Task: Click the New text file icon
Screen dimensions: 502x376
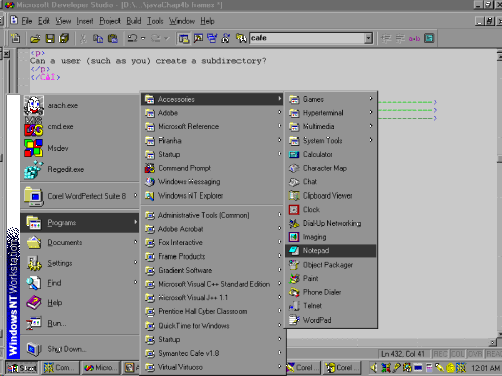Action: 15,38
